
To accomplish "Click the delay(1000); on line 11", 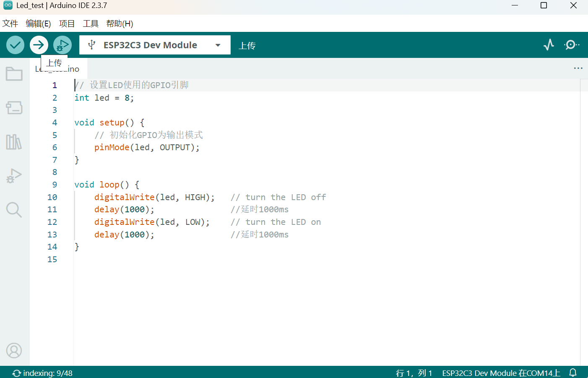I will [x=124, y=209].
